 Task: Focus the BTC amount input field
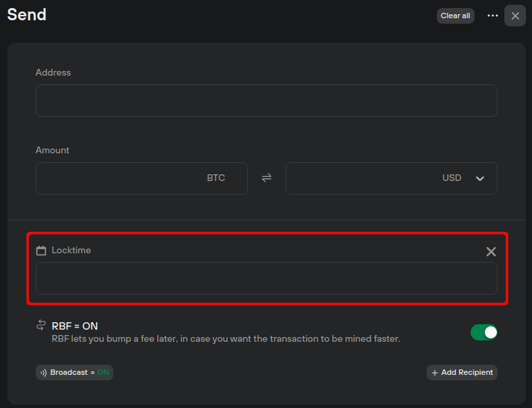[x=142, y=178]
